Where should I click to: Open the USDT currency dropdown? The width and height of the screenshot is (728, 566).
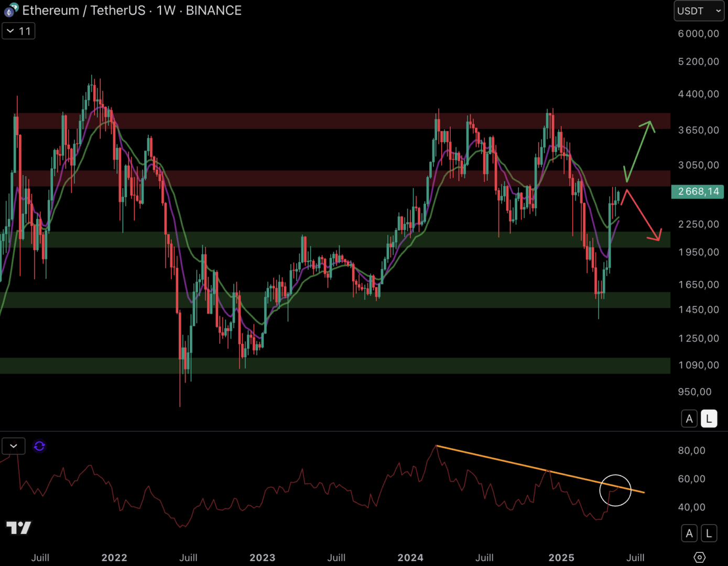pos(699,11)
